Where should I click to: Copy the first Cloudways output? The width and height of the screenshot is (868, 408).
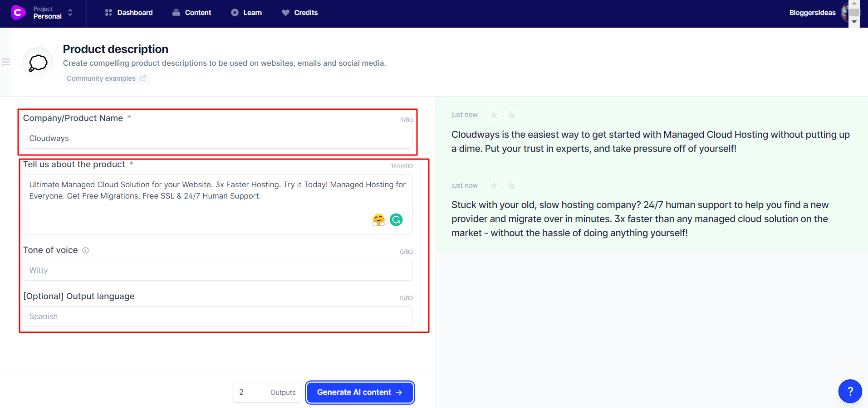511,115
